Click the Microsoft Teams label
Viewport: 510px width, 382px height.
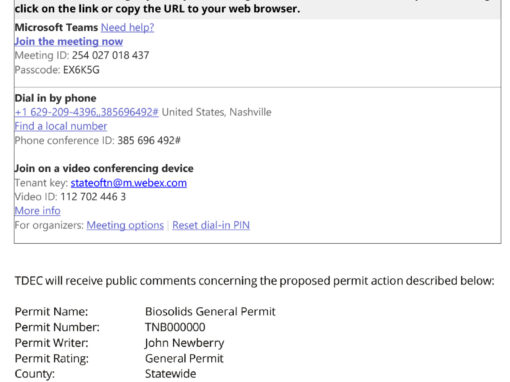pyautogui.click(x=56, y=27)
